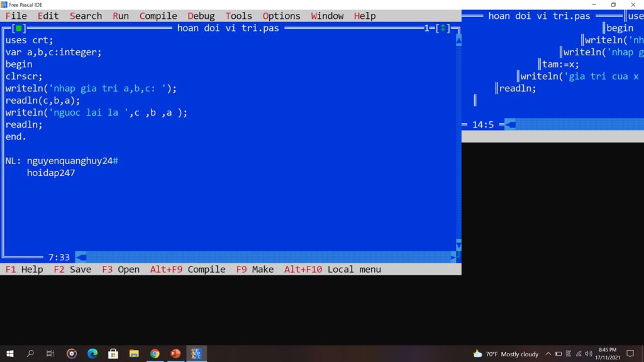
Task: Open the weather widget showing 70°F
Action: point(506,354)
